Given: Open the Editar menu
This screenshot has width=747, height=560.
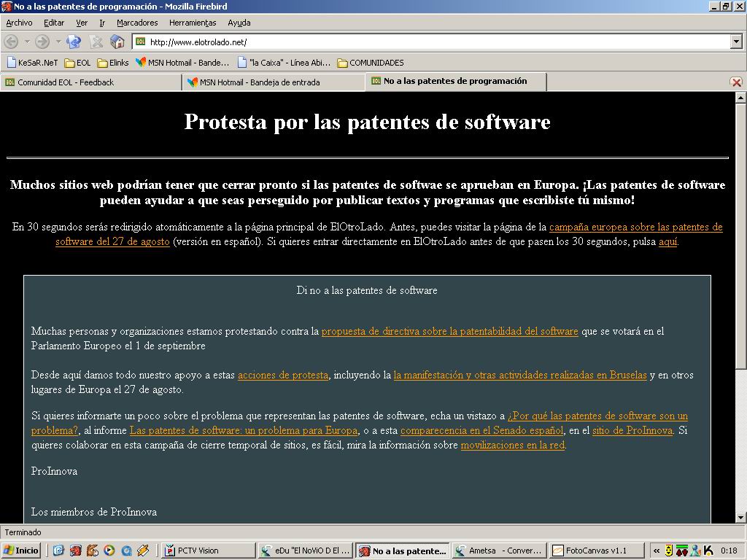Looking at the screenshot, I should coord(54,23).
